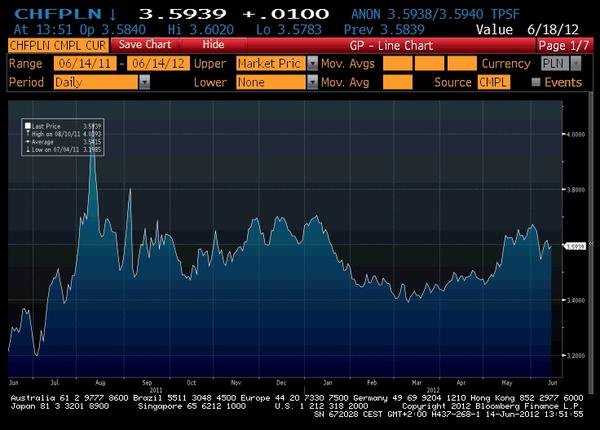Click the Range end date field 06/14/12

coord(154,63)
